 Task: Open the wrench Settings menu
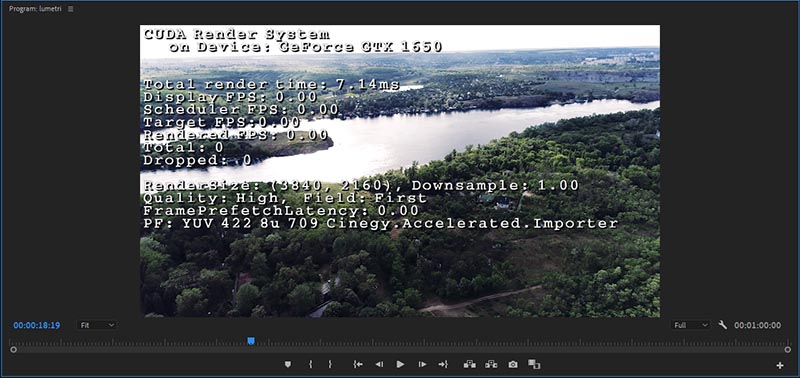(722, 324)
